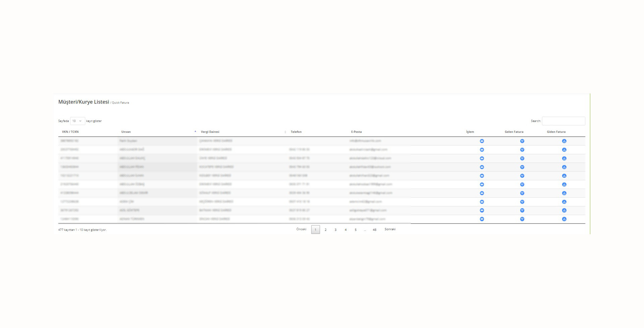The width and height of the screenshot is (644, 328).
Task: Go to Sonraki next page
Action: tap(390, 229)
